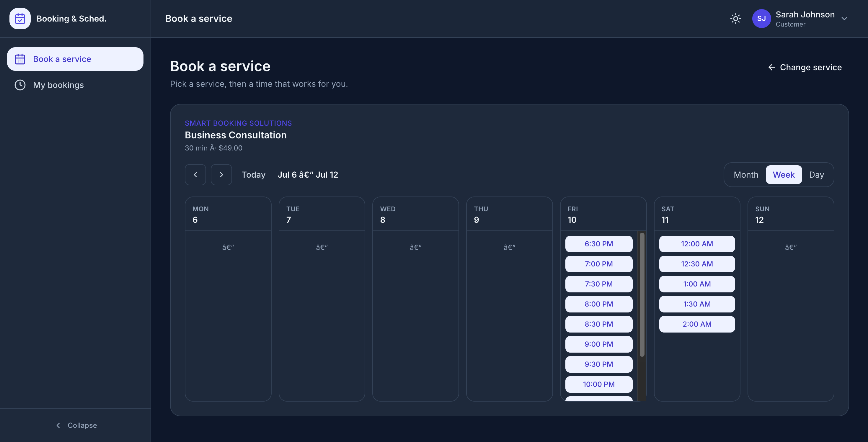Select the 8:30 PM slot on Friday

click(x=599, y=324)
